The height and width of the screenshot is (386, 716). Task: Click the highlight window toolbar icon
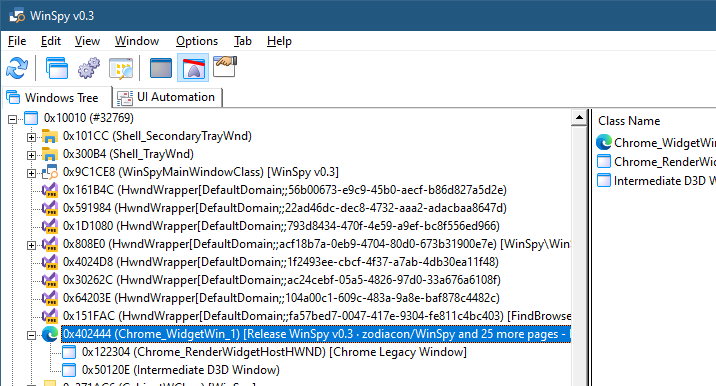121,68
